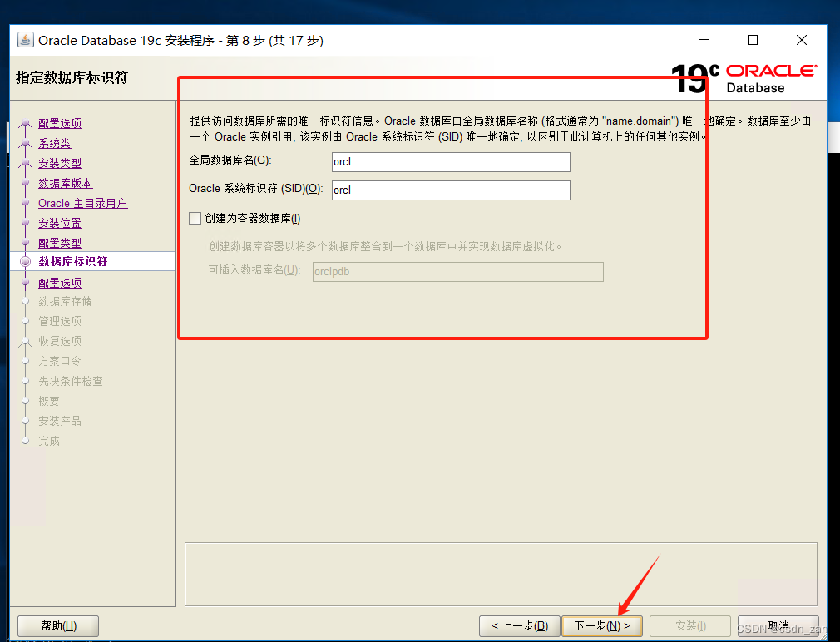Select the current 数据库标识符 step

click(73, 261)
